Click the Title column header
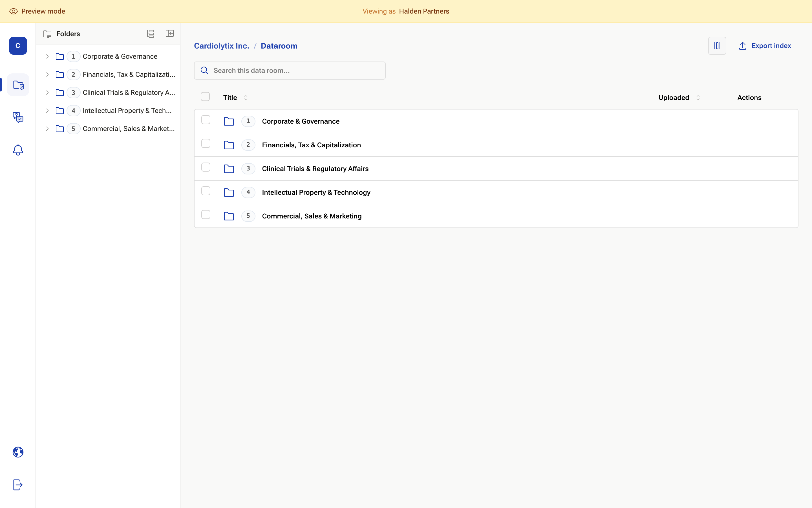Viewport: 812px width, 508px height. [230, 98]
